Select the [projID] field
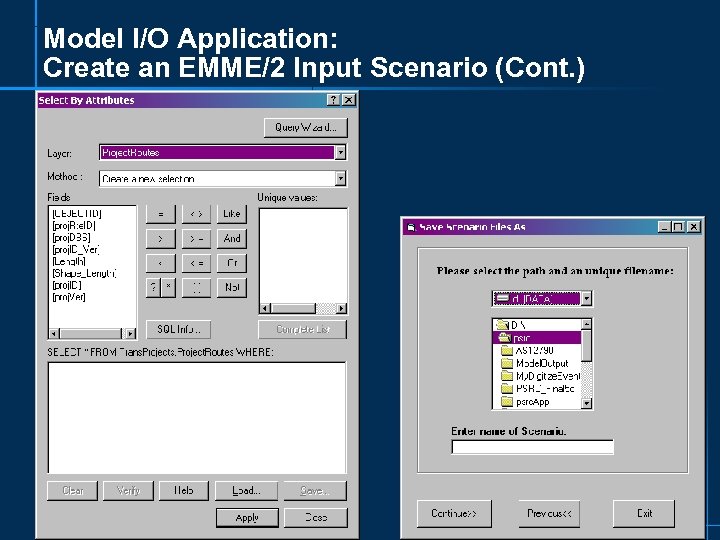Viewport: 720px width, 540px height. (x=67, y=285)
